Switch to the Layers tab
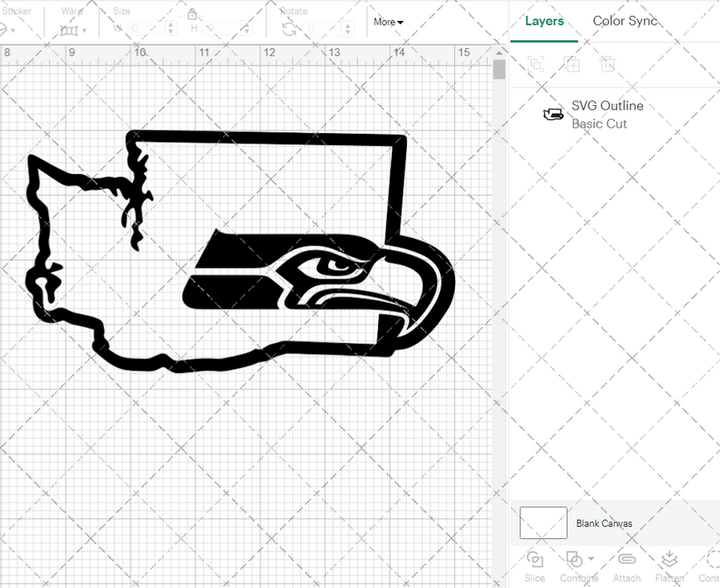 (544, 21)
